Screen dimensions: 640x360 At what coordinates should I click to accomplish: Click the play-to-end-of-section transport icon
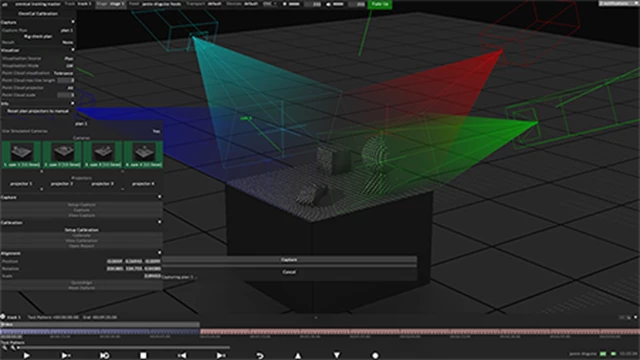tap(65, 356)
